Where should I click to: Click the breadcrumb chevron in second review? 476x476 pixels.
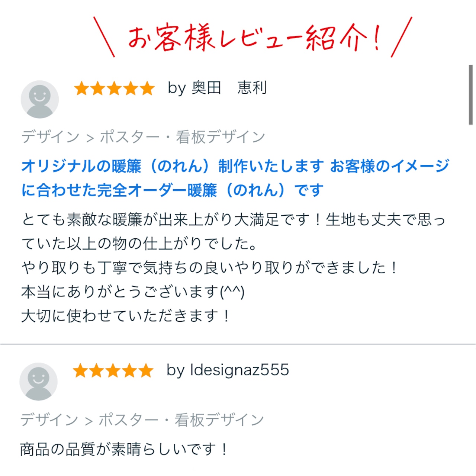pos(89,421)
